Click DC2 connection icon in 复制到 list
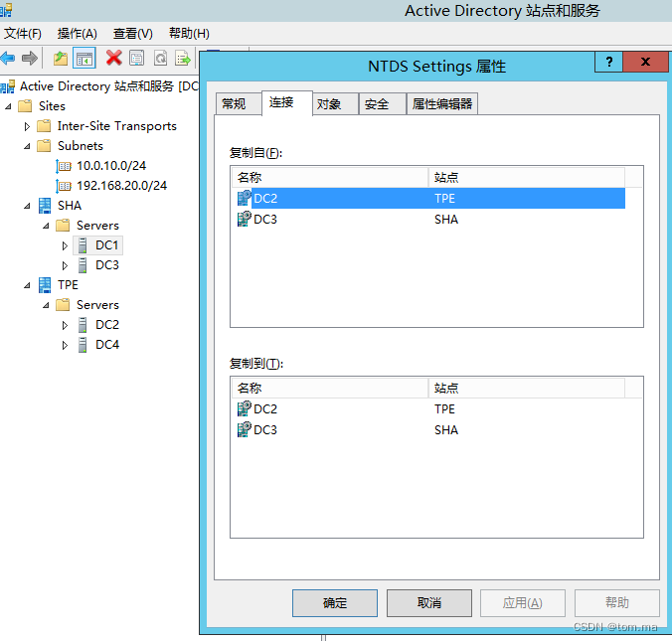Image resolution: width=672 pixels, height=641 pixels. (245, 408)
